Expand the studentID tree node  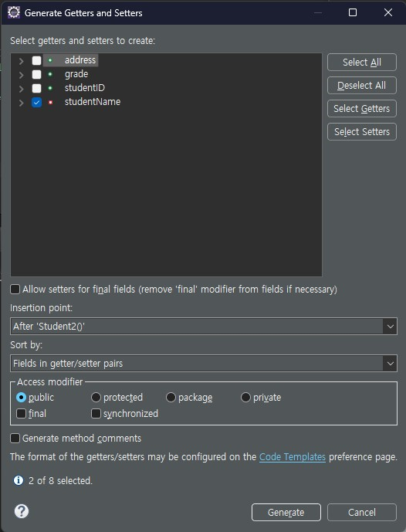pyautogui.click(x=21, y=89)
